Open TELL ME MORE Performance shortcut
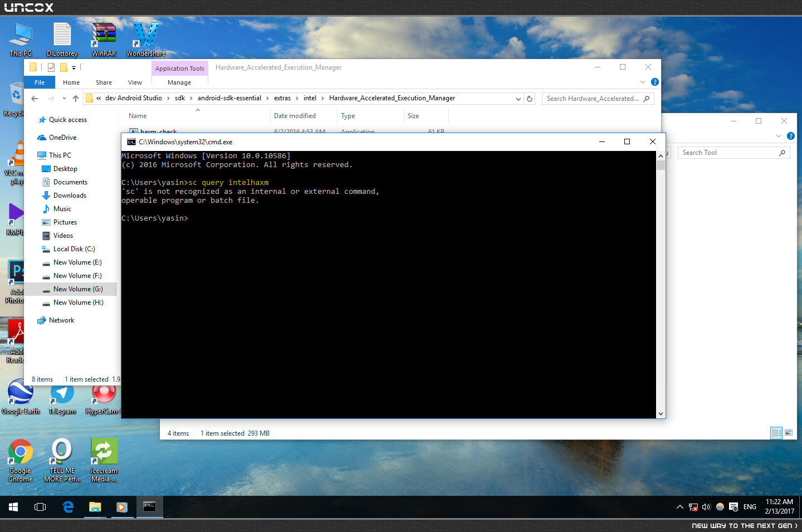This screenshot has width=802, height=532. click(x=62, y=460)
